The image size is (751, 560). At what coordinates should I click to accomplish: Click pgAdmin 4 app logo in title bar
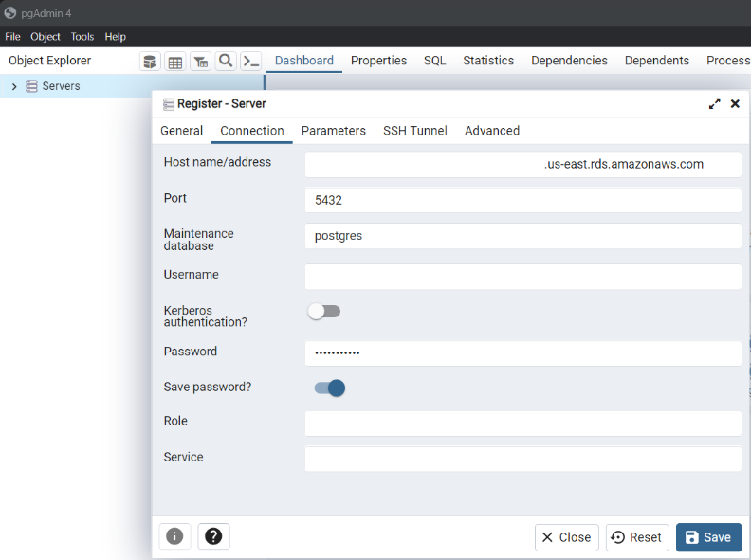click(x=10, y=13)
